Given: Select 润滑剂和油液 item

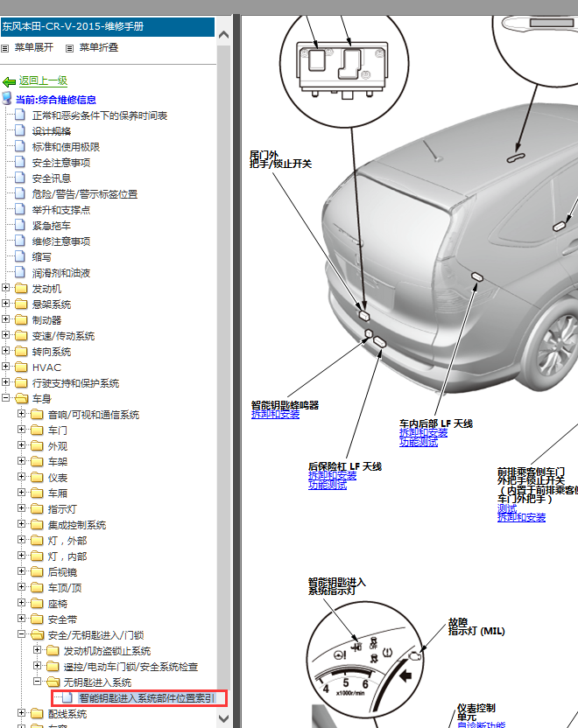Looking at the screenshot, I should point(61,274).
